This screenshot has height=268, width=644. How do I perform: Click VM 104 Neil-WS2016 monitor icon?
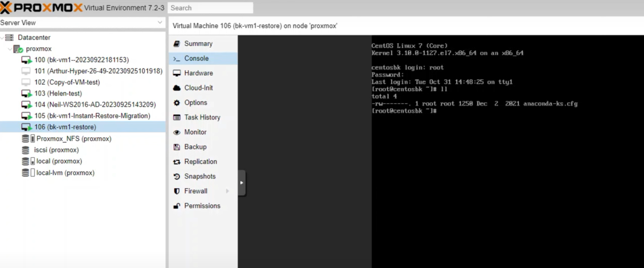pyautogui.click(x=26, y=105)
